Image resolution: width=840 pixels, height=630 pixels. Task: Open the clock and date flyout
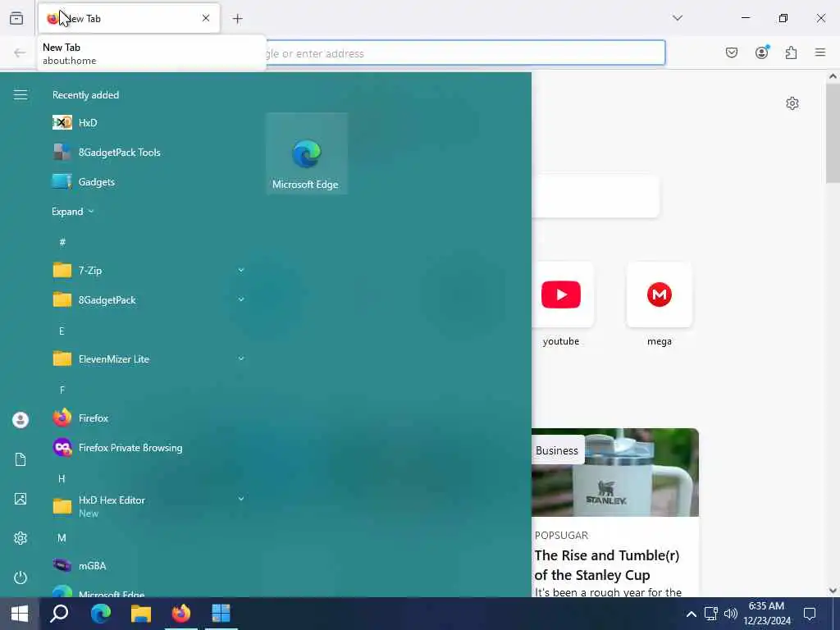(767, 614)
